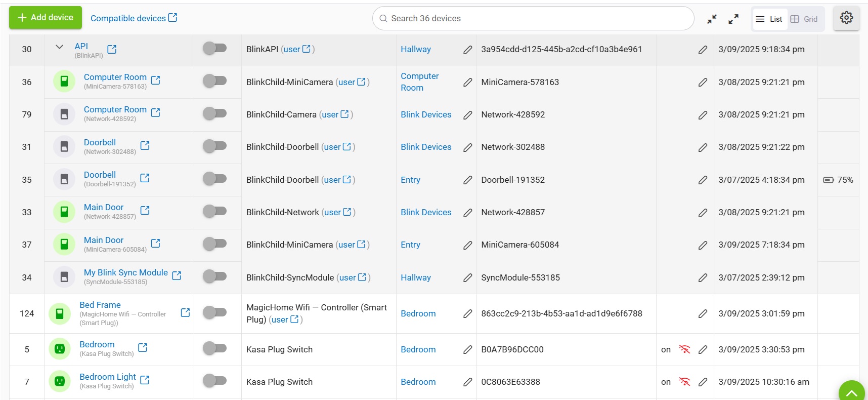Click battery 75% indicator on Doorbell row
Image resolution: width=868 pixels, height=400 pixels.
click(x=838, y=180)
